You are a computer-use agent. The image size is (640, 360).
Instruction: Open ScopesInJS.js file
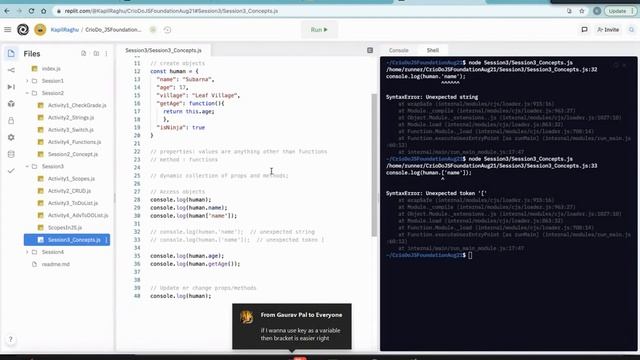click(64, 227)
